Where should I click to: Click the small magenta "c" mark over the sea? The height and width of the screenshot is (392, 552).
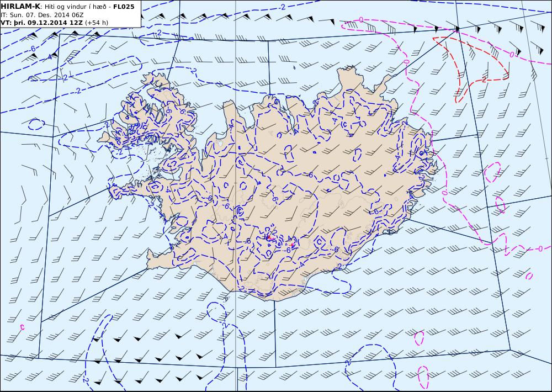click(22, 327)
